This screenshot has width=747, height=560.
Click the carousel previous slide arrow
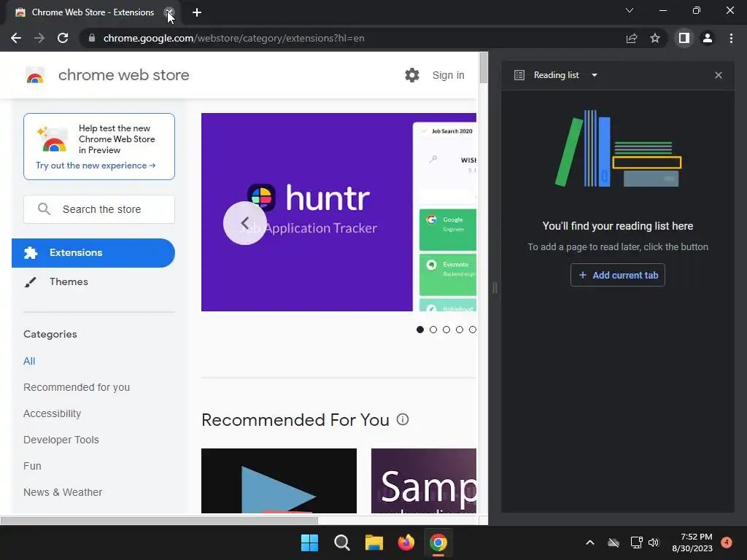[245, 223]
